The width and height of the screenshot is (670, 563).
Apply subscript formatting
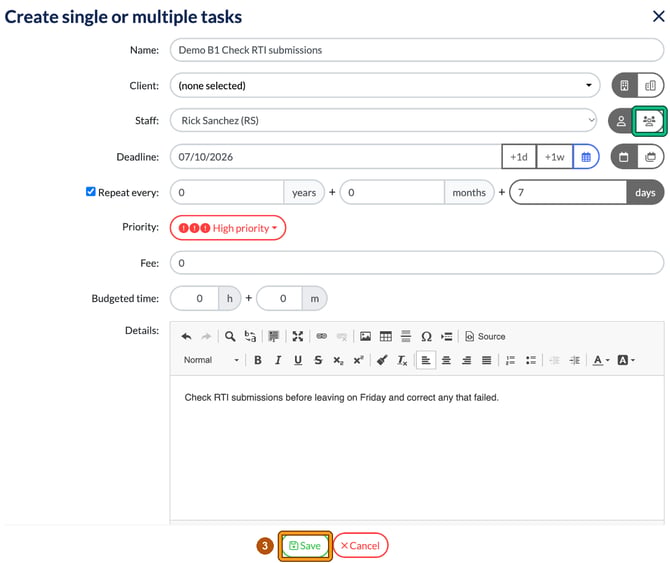coord(338,360)
